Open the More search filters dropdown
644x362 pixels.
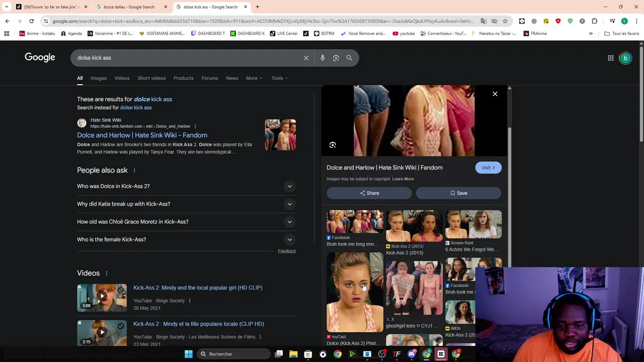click(254, 78)
